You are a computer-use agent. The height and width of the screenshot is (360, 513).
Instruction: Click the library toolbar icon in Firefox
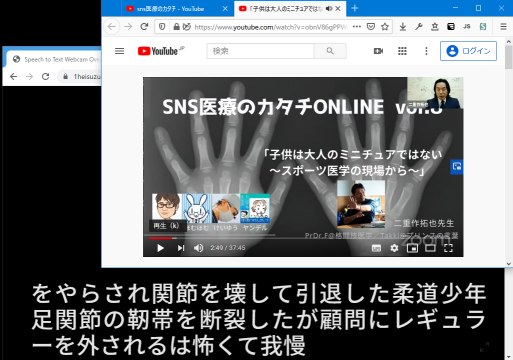tap(435, 27)
